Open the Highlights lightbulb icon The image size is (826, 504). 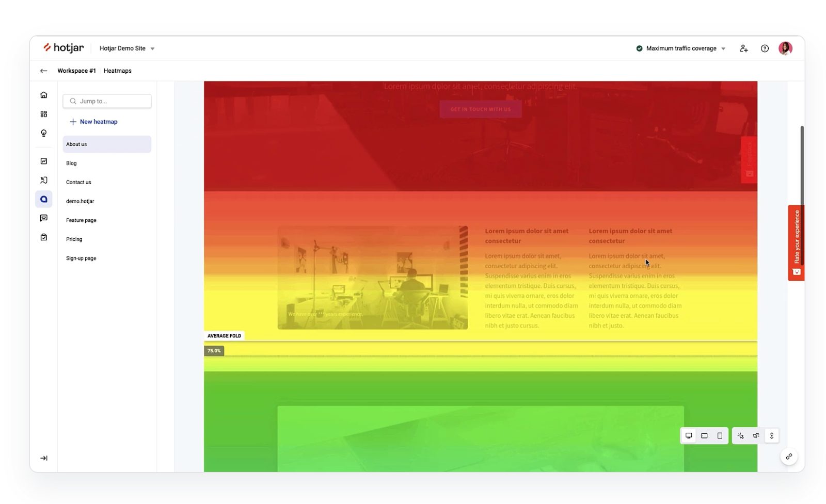(x=44, y=133)
